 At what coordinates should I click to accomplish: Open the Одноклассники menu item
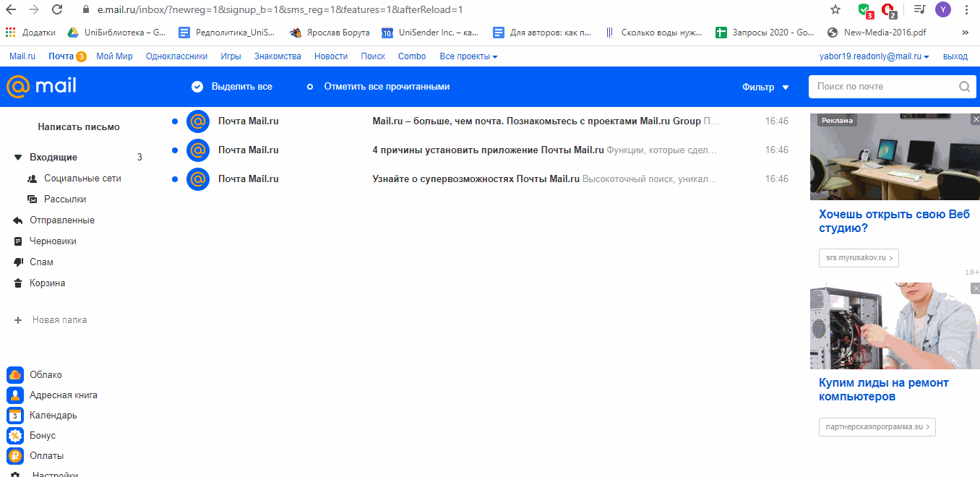[176, 56]
